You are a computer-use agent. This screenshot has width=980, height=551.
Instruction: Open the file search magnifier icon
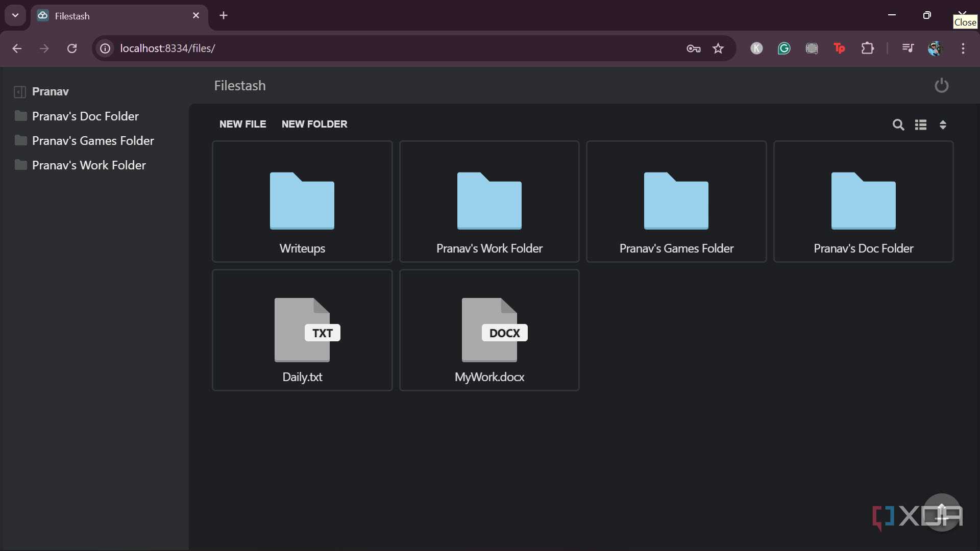tap(898, 124)
